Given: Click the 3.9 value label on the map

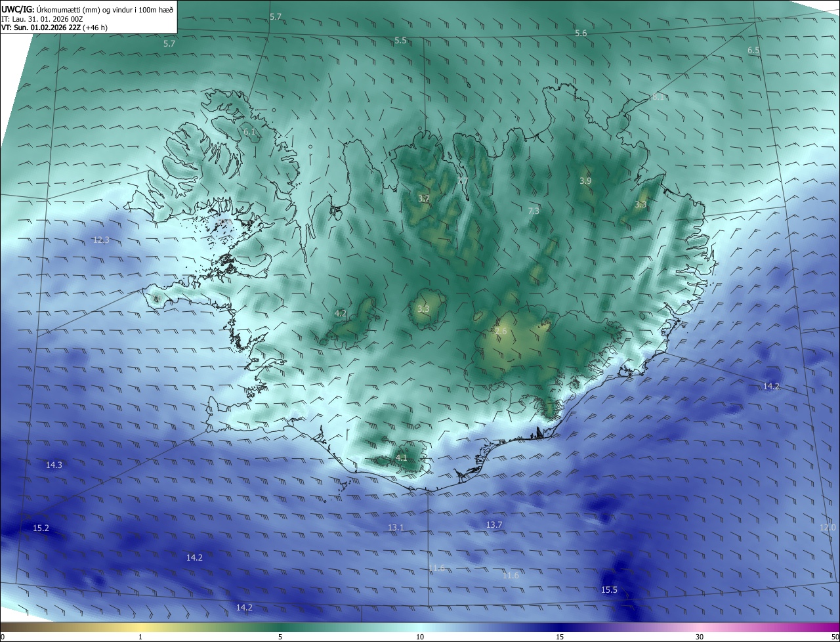Looking at the screenshot, I should pos(585,181).
